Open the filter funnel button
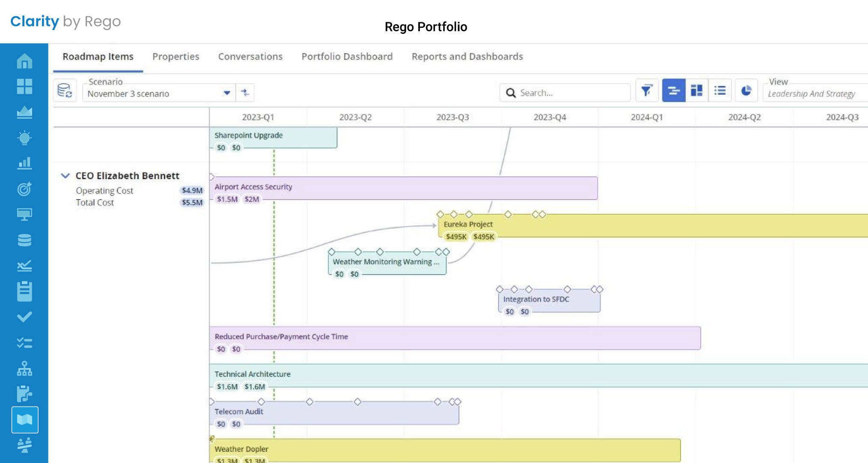Image resolution: width=868 pixels, height=463 pixels. click(647, 90)
